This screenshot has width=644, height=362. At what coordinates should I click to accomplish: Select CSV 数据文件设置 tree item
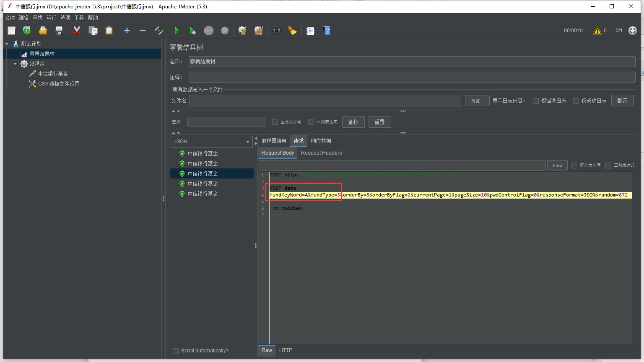pos(58,84)
